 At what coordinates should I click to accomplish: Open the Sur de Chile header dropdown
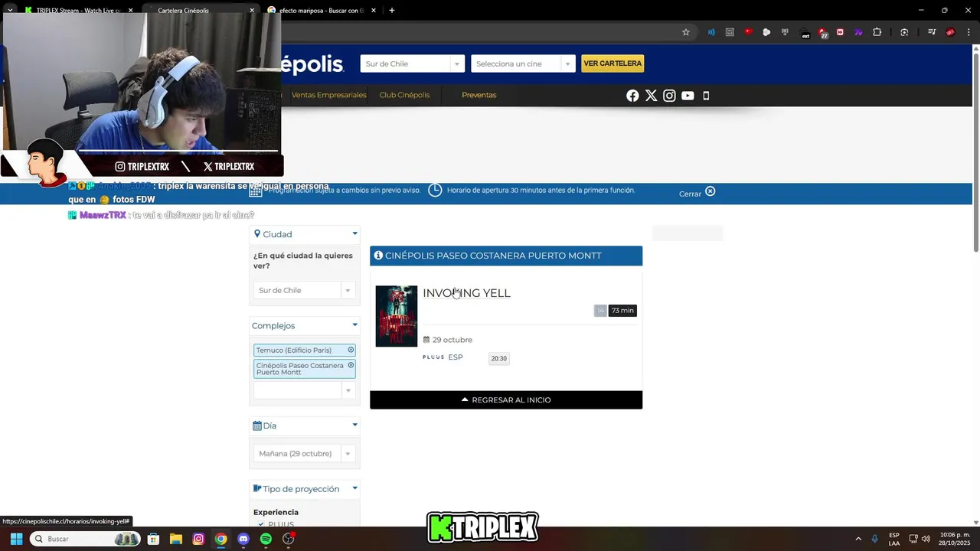click(412, 64)
